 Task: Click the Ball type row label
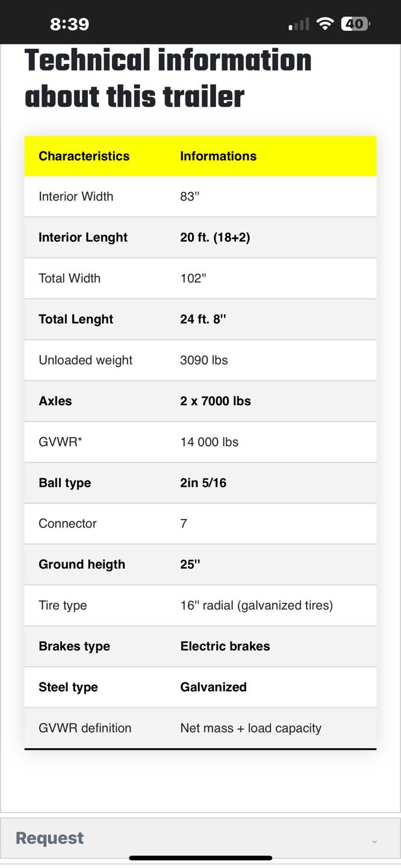pyautogui.click(x=64, y=483)
